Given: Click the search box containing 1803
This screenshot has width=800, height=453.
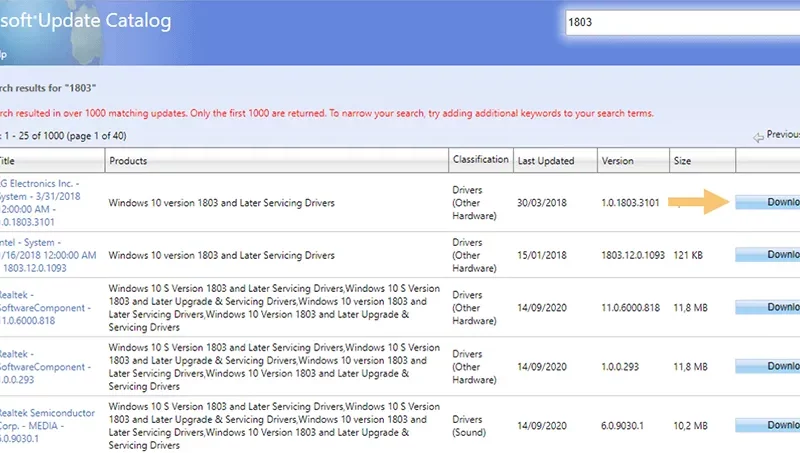Looking at the screenshot, I should coord(683,22).
